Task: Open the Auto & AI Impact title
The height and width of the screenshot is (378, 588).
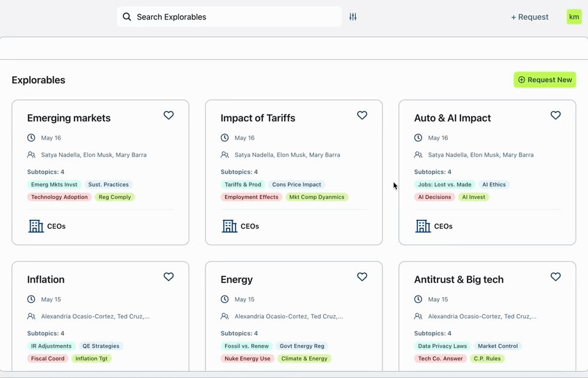Action: click(x=452, y=118)
